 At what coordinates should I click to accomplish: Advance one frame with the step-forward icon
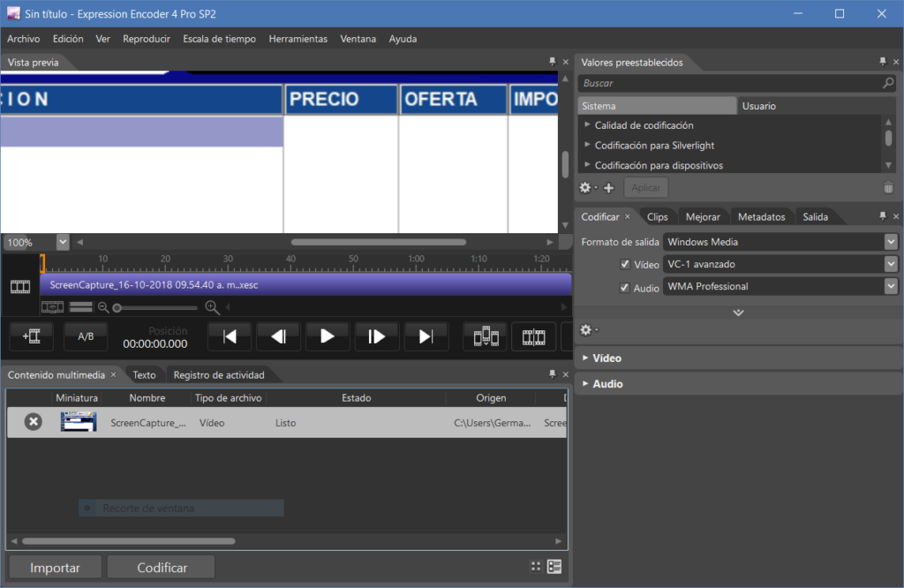click(378, 336)
